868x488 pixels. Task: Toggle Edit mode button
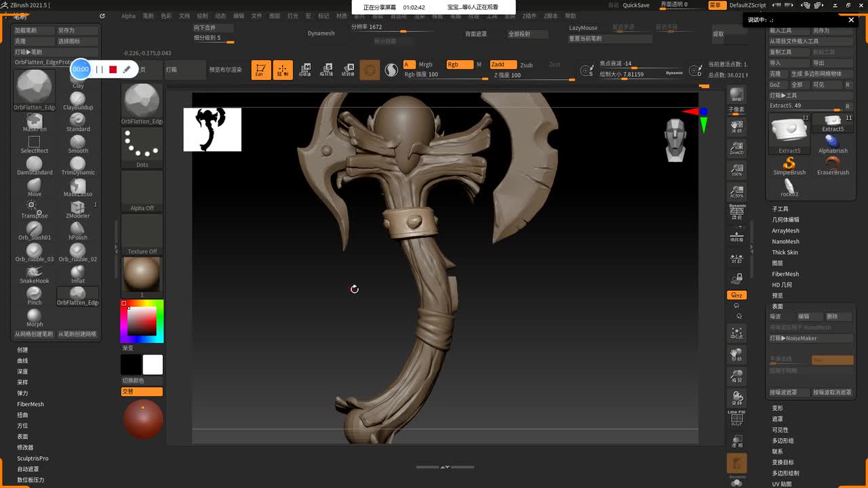pos(261,70)
